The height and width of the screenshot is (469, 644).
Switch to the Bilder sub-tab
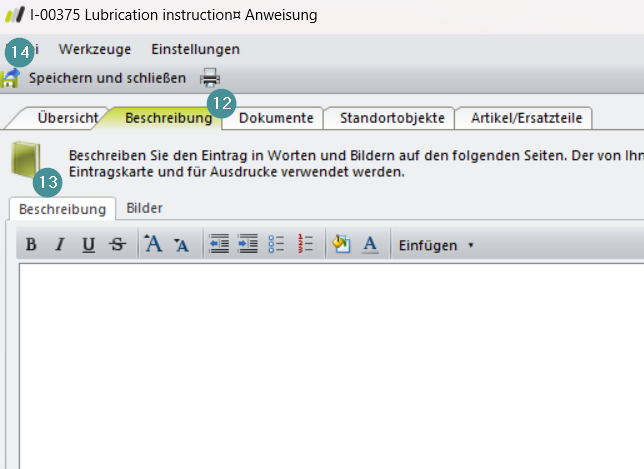[145, 208]
